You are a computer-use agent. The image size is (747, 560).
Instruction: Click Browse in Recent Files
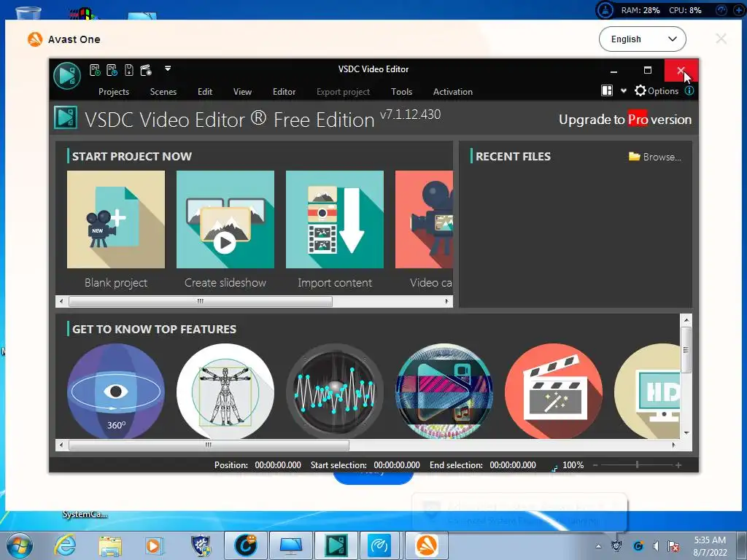click(655, 157)
